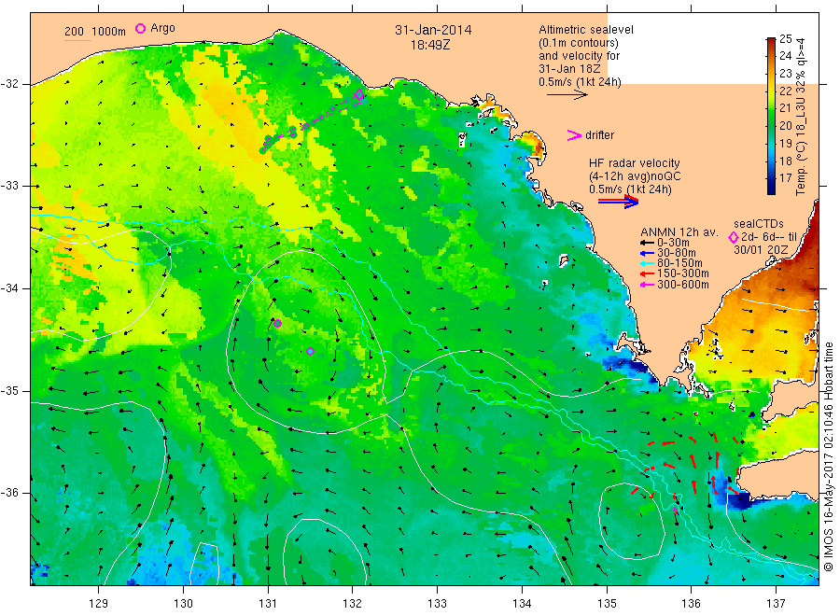Click the 'Argo' legend text
The height and width of the screenshot is (616, 840).
(162, 28)
